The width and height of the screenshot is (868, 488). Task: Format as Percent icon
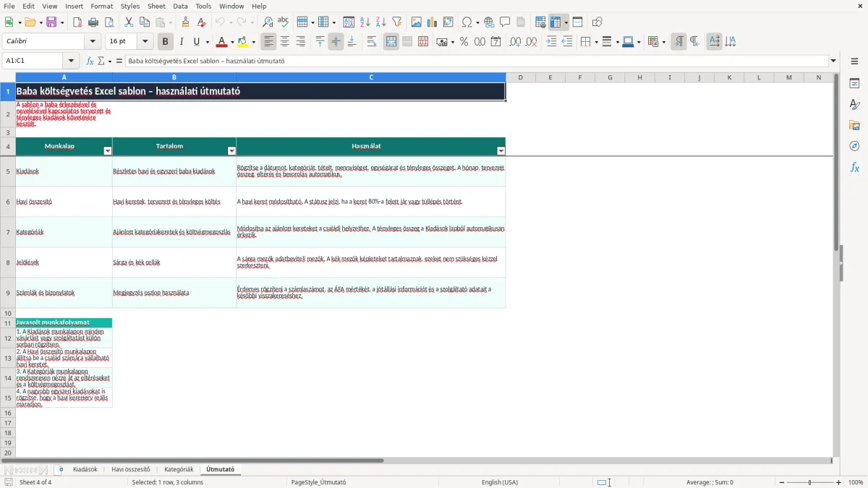tap(464, 42)
